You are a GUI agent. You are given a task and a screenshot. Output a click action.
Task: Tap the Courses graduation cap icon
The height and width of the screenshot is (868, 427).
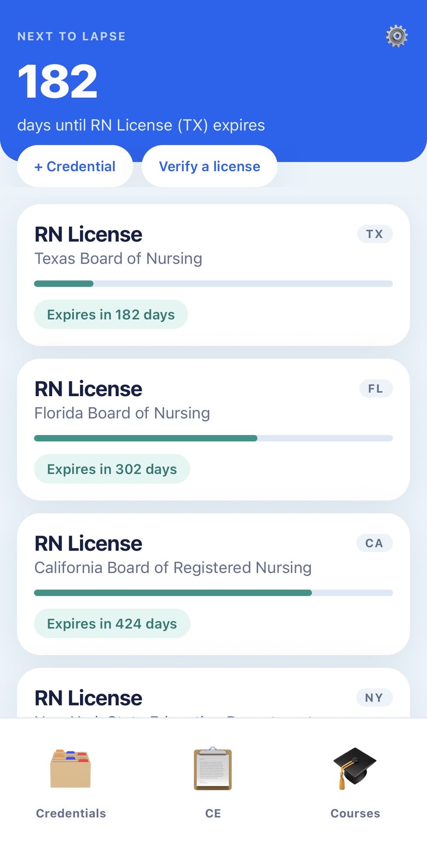355,768
